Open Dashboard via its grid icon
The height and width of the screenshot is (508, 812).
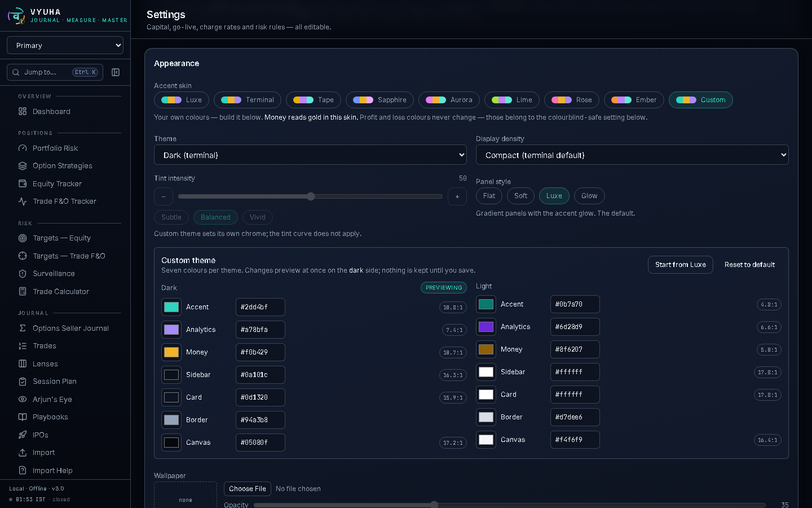coord(23,112)
